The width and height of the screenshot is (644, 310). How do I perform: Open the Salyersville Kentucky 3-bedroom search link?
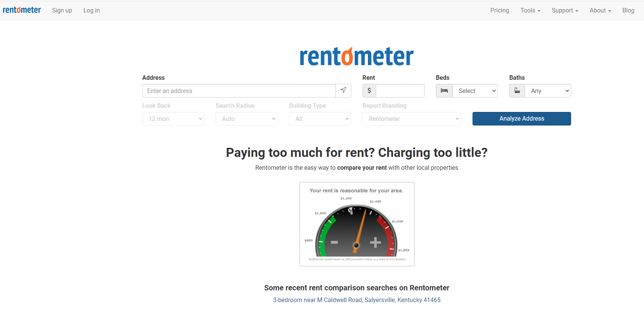click(357, 300)
